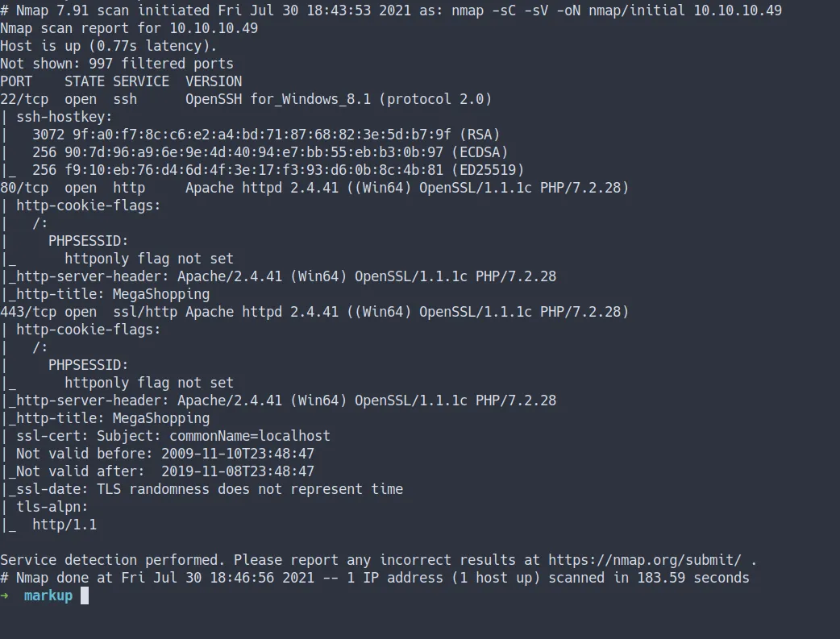
Task: Click the green prompt arrow symbol
Action: click(x=5, y=596)
